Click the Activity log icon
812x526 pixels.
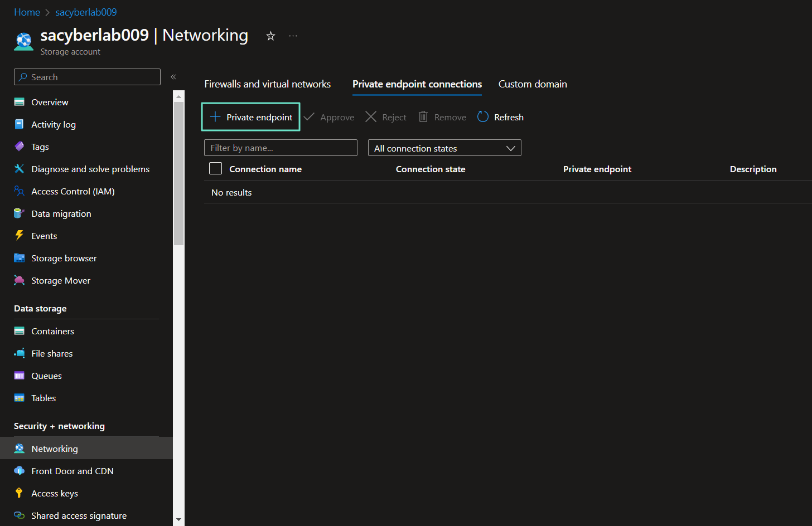pos(19,124)
